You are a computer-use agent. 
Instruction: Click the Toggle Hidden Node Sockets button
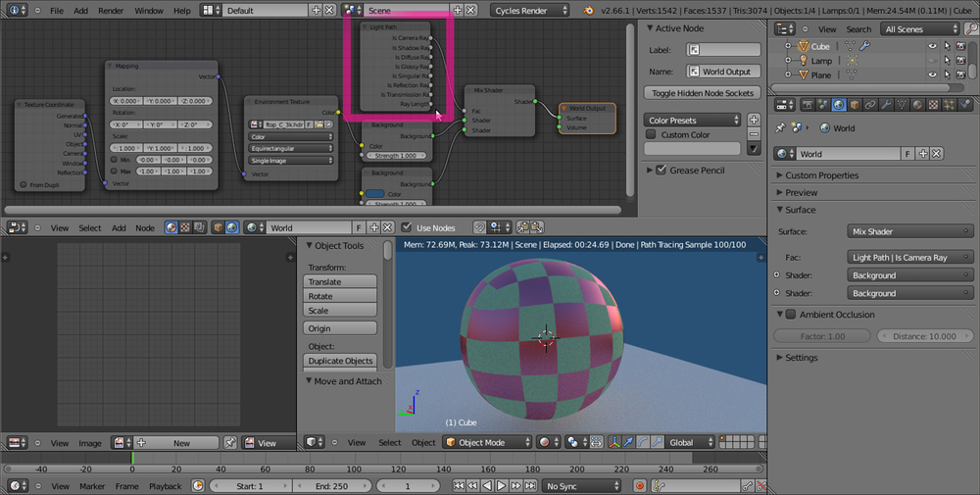(702, 93)
